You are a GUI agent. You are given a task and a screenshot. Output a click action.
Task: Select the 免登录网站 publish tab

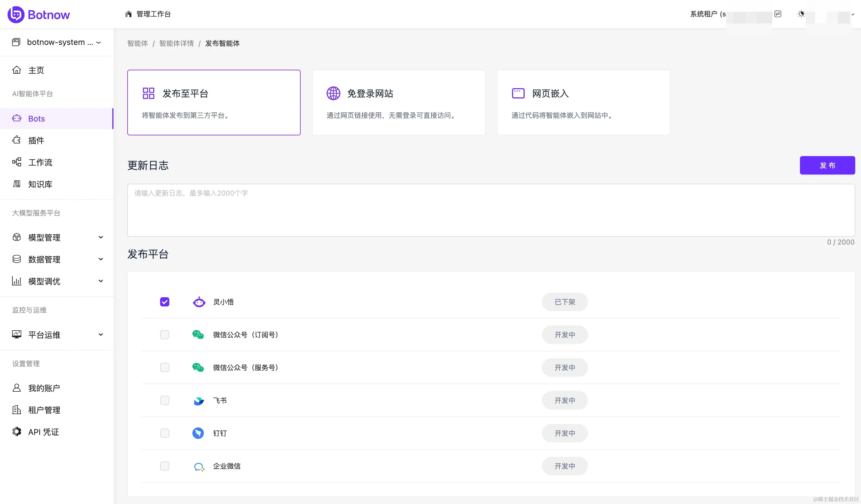tap(398, 103)
